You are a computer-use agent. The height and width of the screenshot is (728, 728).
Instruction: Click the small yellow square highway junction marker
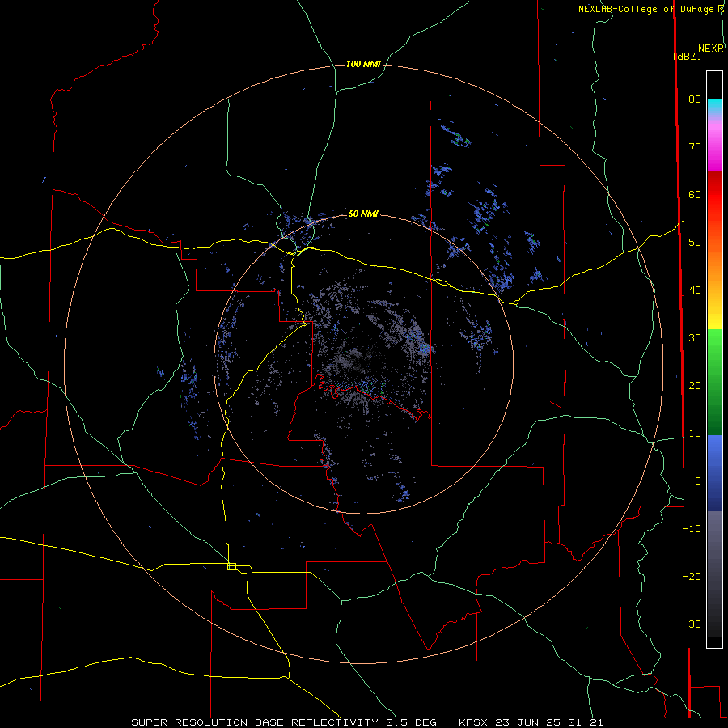pos(231,566)
